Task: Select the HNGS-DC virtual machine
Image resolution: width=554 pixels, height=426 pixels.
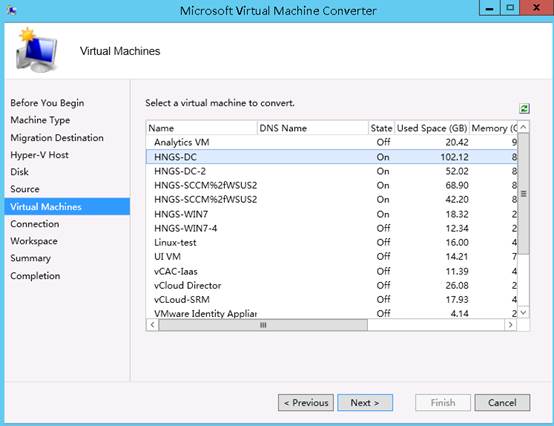Action: pyautogui.click(x=332, y=156)
